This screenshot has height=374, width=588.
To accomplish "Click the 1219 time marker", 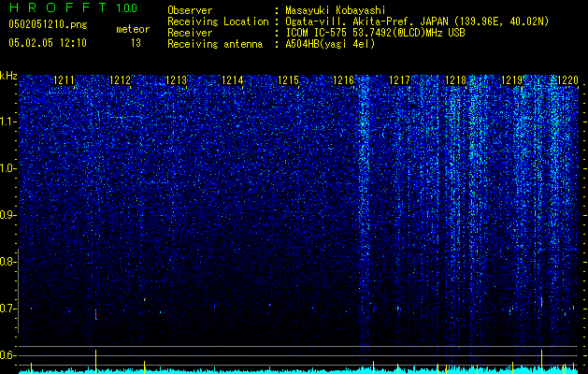I will (x=512, y=79).
